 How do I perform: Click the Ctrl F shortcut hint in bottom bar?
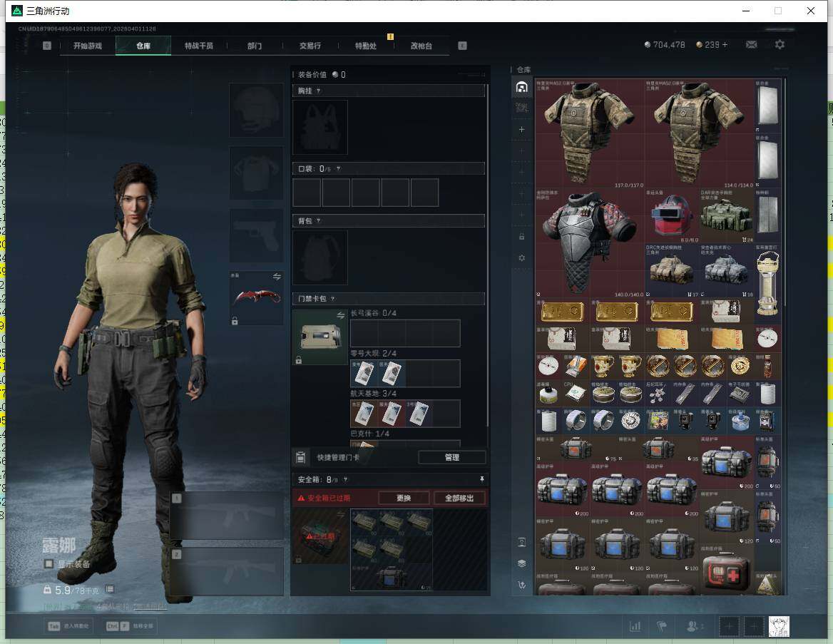131,626
